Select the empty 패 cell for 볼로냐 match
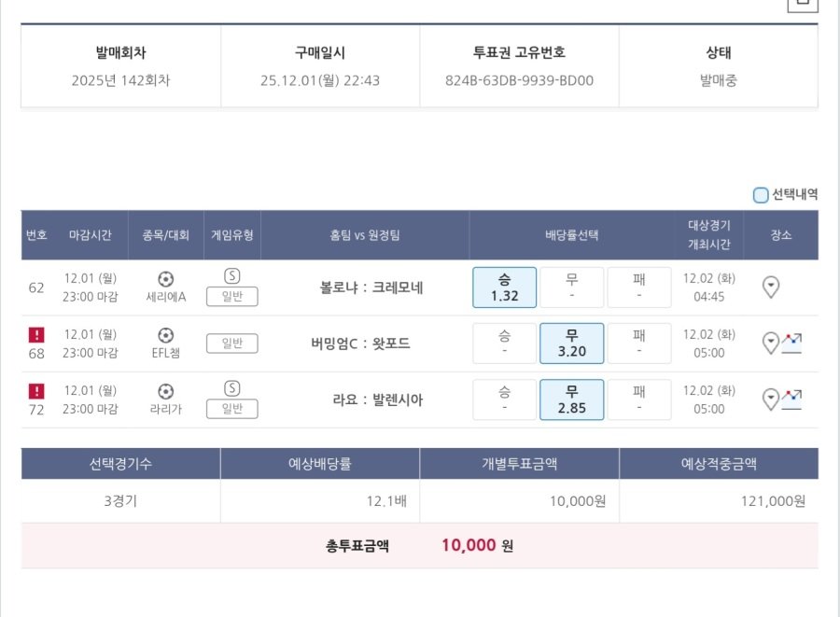840x617 pixels. pyautogui.click(x=639, y=287)
